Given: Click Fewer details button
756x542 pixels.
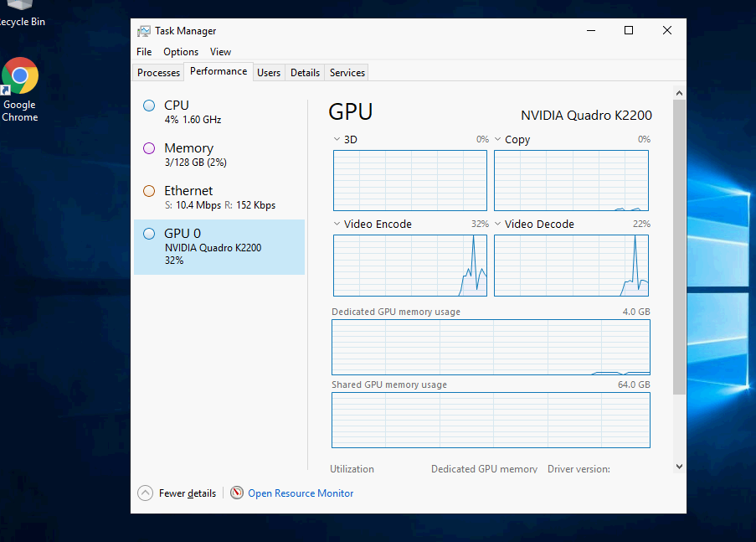Looking at the screenshot, I should point(177,493).
